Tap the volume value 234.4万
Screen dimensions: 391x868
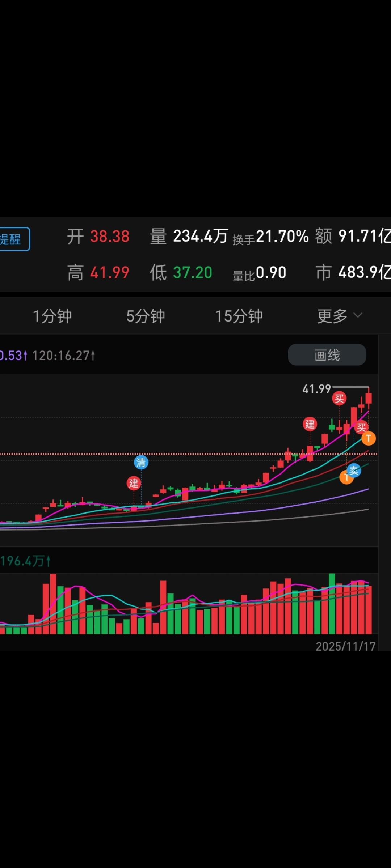[x=201, y=237]
